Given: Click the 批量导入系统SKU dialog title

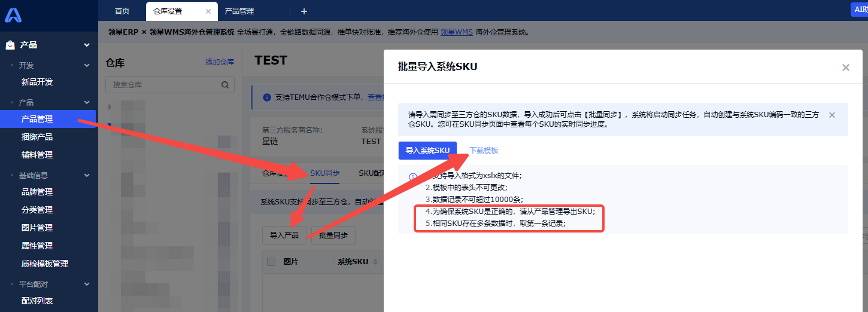Looking at the screenshot, I should tap(438, 67).
